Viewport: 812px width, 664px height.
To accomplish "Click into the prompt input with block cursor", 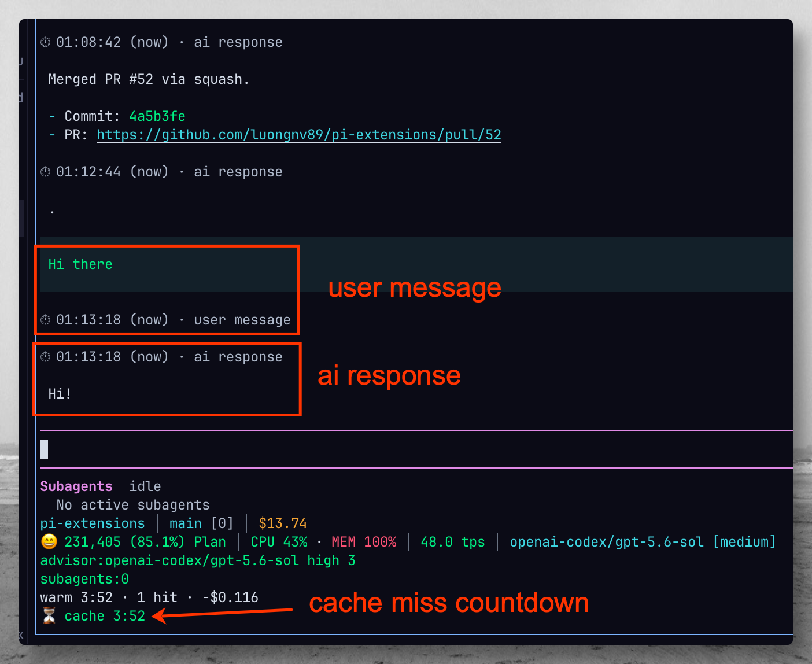I will (x=416, y=449).
